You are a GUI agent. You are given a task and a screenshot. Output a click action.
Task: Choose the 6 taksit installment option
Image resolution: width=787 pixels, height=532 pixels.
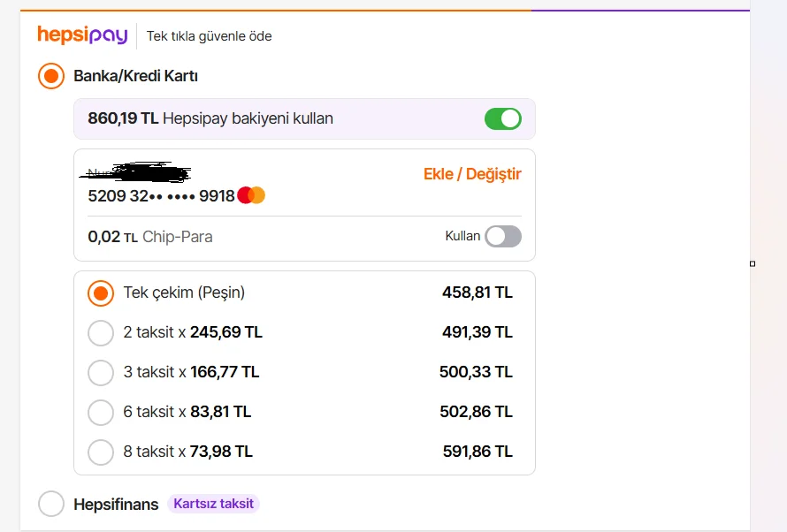pyautogui.click(x=101, y=412)
